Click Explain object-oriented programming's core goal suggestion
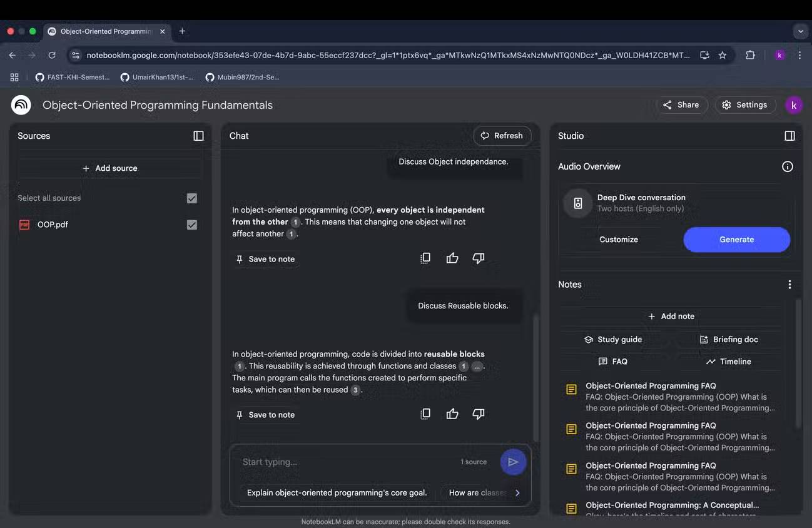 pos(337,493)
